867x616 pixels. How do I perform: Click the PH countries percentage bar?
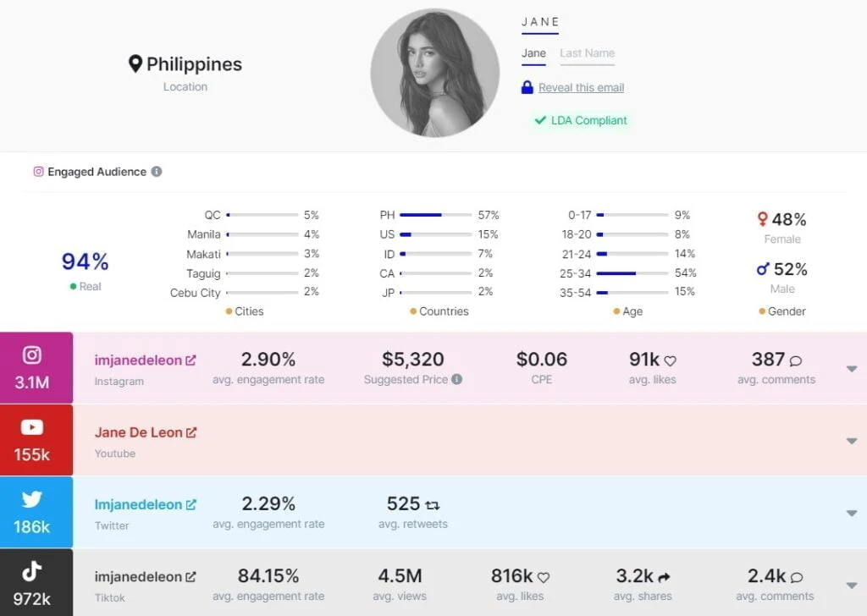pyautogui.click(x=435, y=215)
